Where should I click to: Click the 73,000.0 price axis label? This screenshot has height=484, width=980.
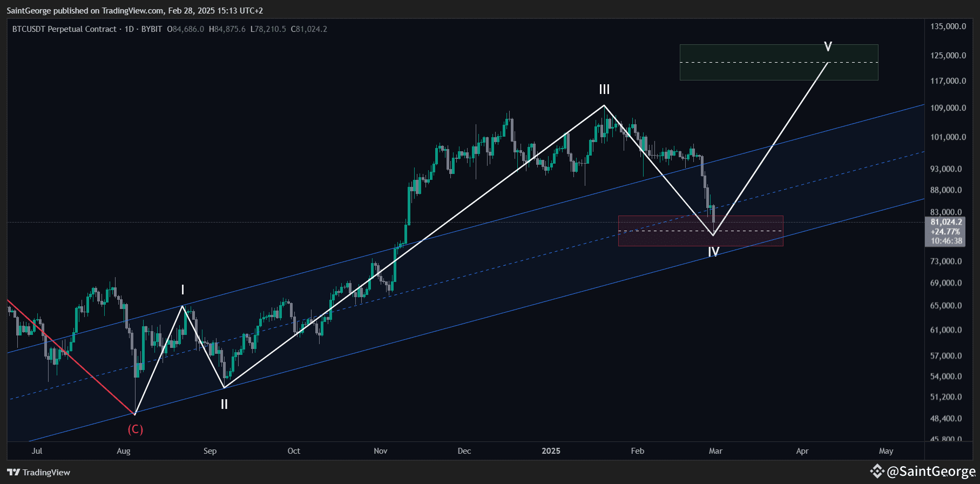tap(946, 261)
